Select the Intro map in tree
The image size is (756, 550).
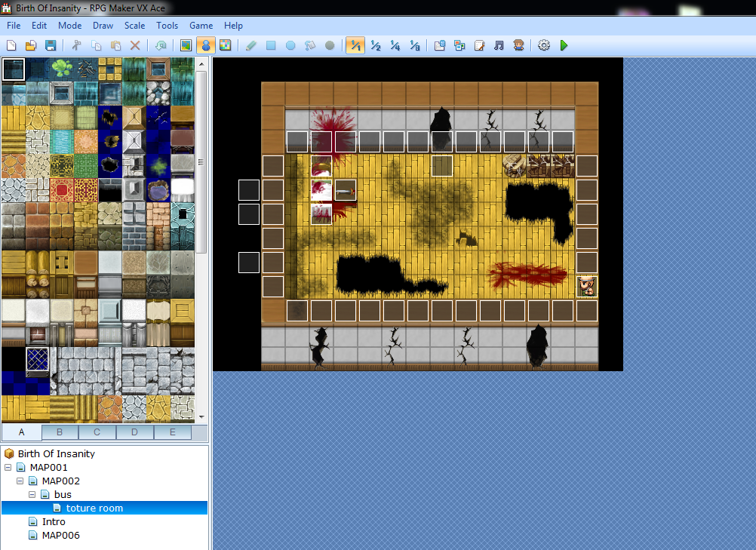point(54,521)
